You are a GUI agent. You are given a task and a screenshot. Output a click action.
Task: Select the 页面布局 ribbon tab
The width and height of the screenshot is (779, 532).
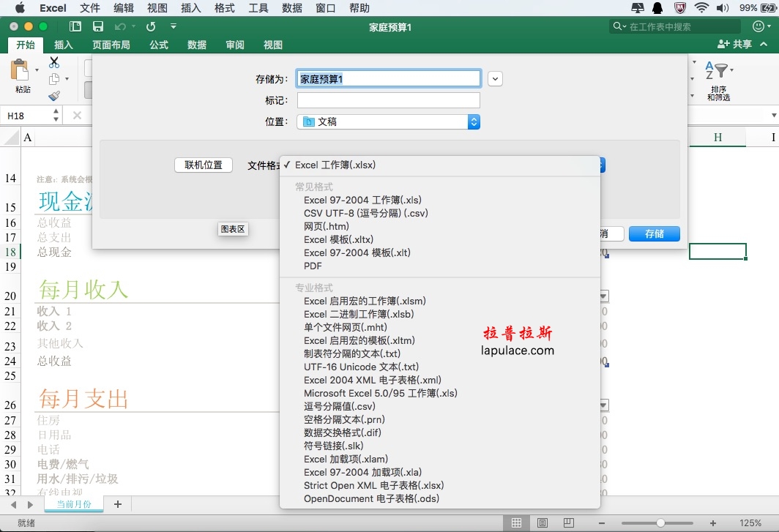111,45
